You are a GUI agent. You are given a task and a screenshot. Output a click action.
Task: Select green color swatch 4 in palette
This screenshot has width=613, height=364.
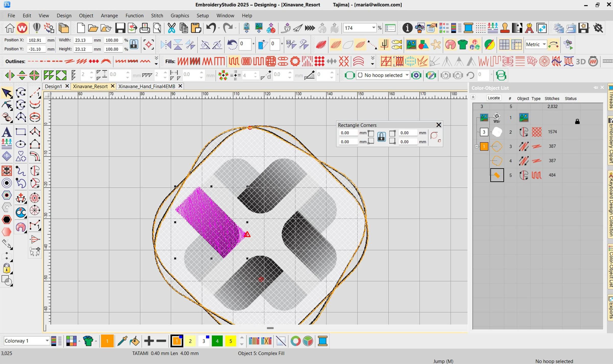217,341
